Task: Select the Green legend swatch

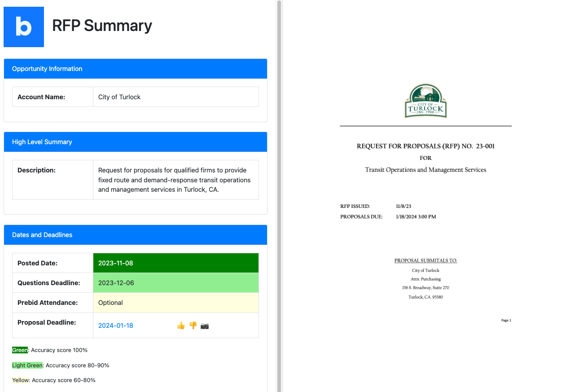Action: click(20, 350)
